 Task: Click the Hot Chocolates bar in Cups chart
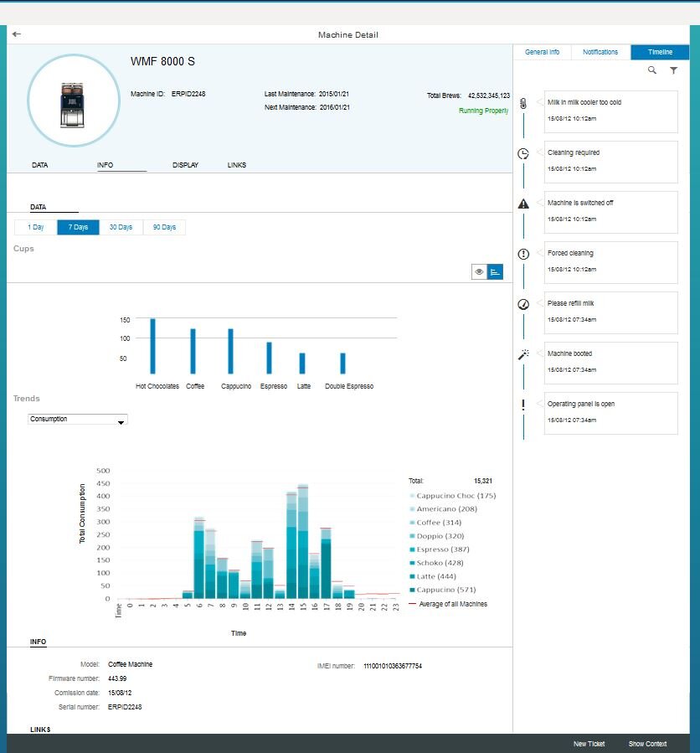pos(152,346)
